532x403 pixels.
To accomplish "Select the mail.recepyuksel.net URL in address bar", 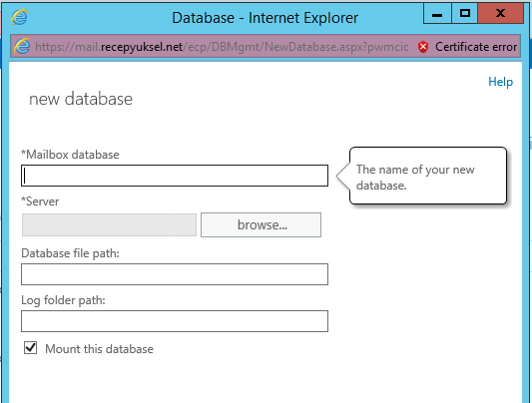I will click(x=222, y=47).
